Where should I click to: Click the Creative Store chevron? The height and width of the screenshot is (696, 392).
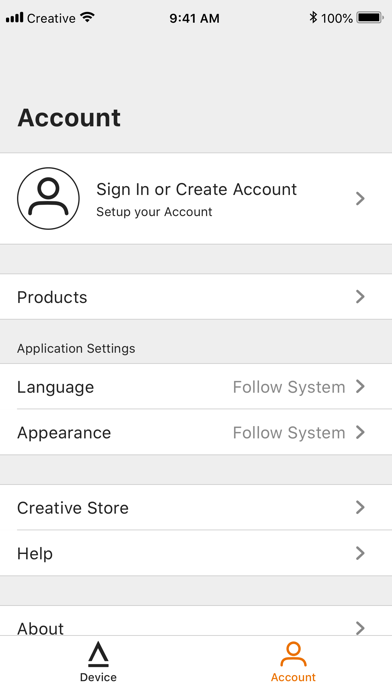[360, 507]
